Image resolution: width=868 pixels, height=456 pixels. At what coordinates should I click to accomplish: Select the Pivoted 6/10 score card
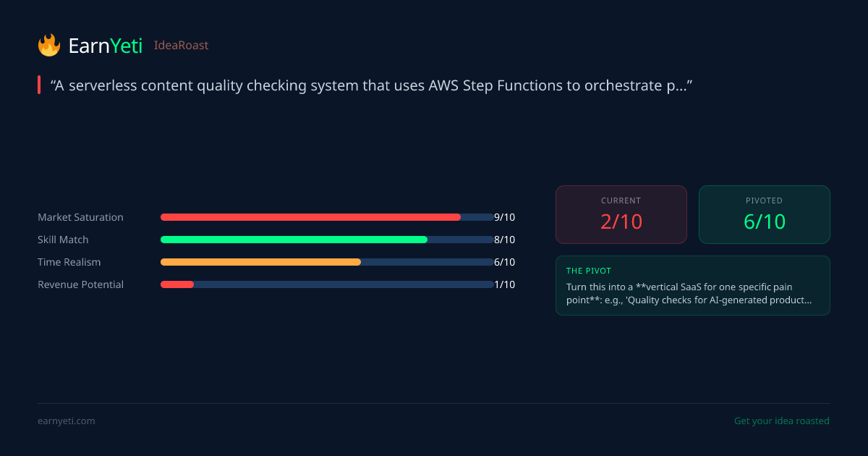pos(764,214)
